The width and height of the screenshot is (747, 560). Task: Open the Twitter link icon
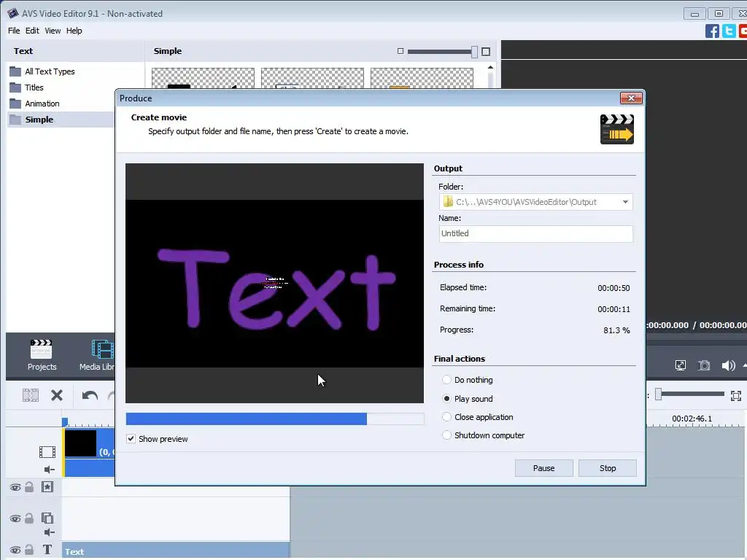tap(729, 31)
